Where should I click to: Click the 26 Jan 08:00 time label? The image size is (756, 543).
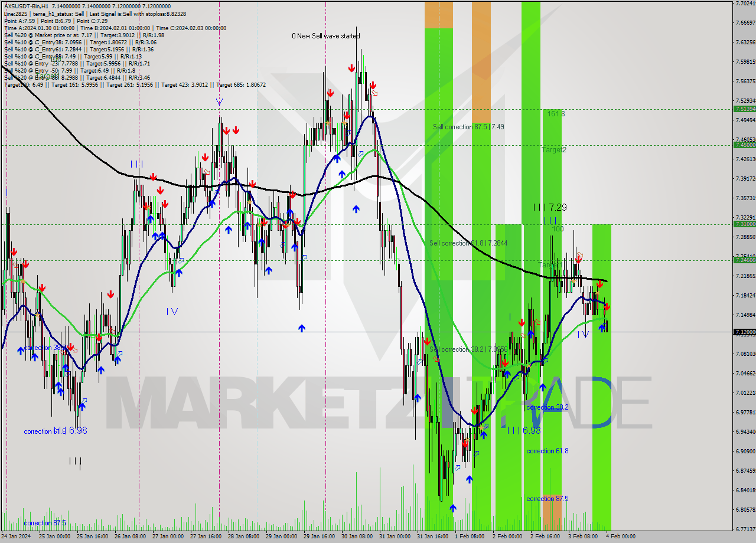pos(130,537)
